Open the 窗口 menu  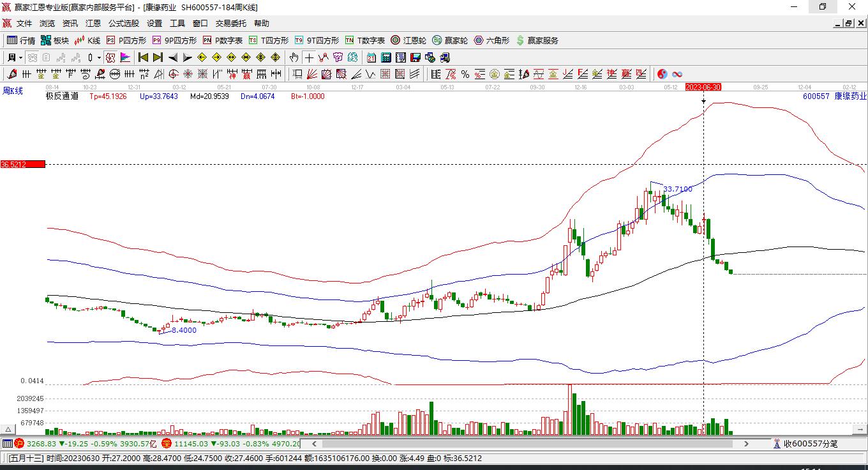pyautogui.click(x=200, y=24)
